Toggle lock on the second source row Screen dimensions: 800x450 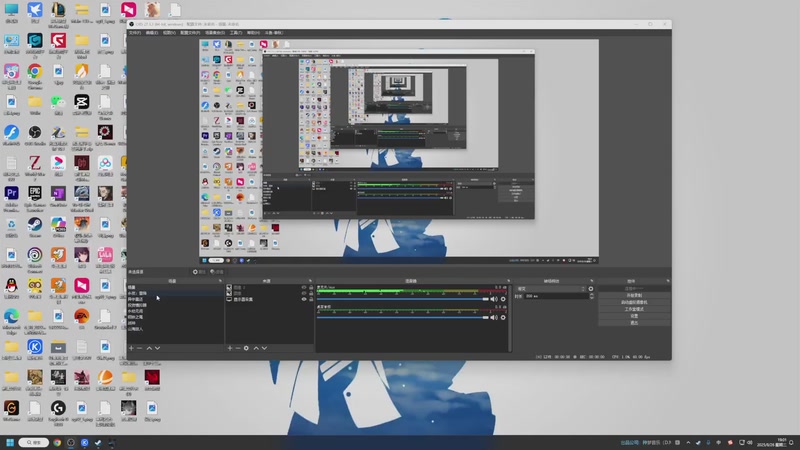[x=311, y=293]
